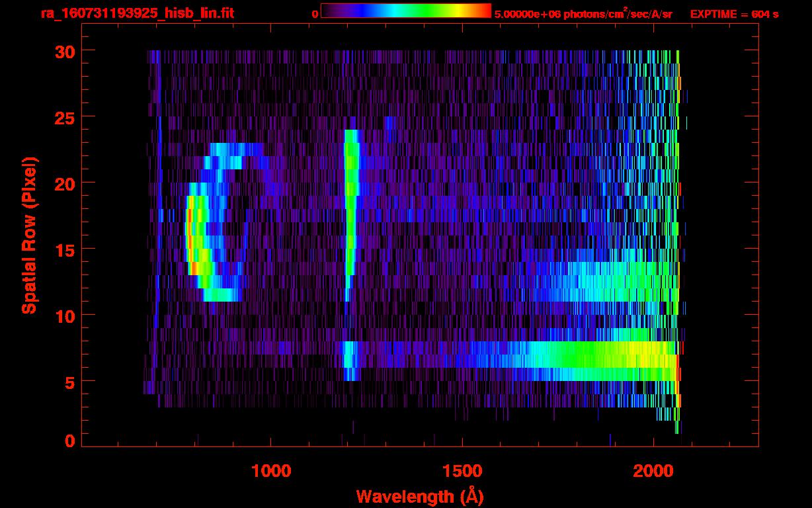Click the 15 tick label on spatial axis
Image resolution: width=812 pixels, height=508 pixels.
point(63,249)
